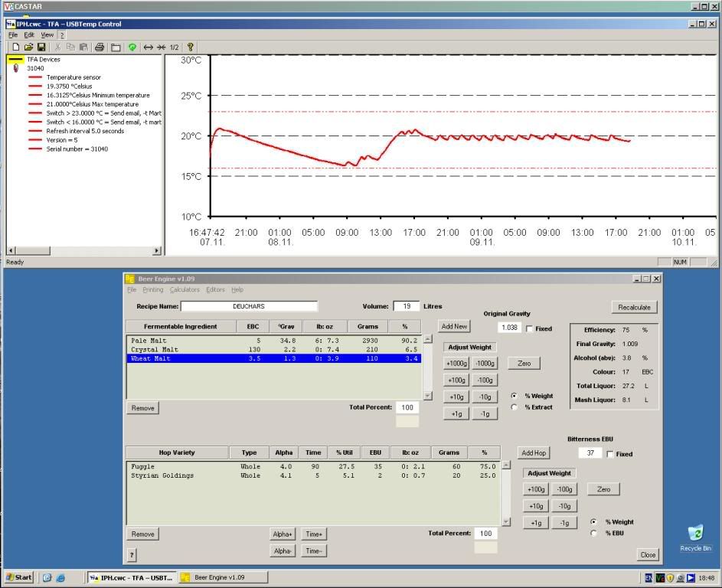Expand the time axis with the outward-arrows icon
Image resolution: width=722 pixels, height=588 pixels.
click(149, 47)
